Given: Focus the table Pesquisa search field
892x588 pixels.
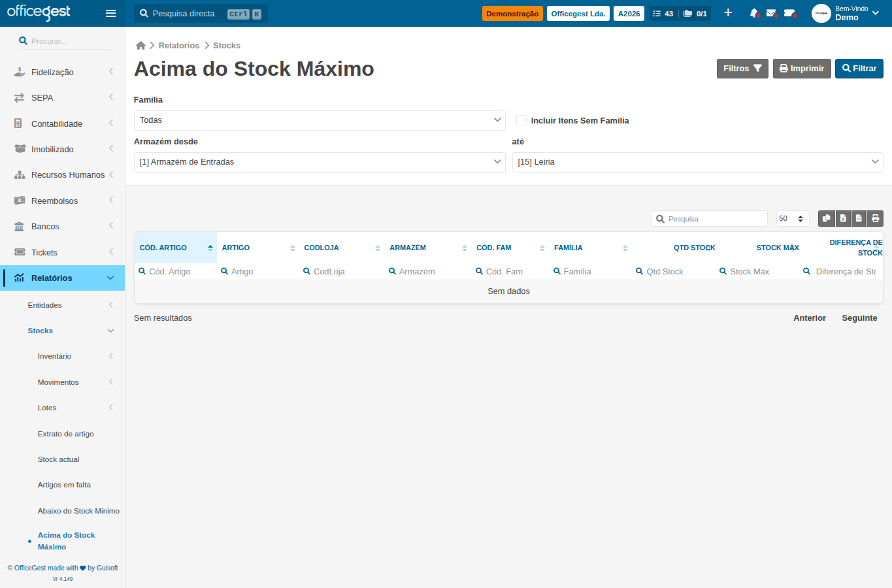Looking at the screenshot, I should [x=709, y=218].
